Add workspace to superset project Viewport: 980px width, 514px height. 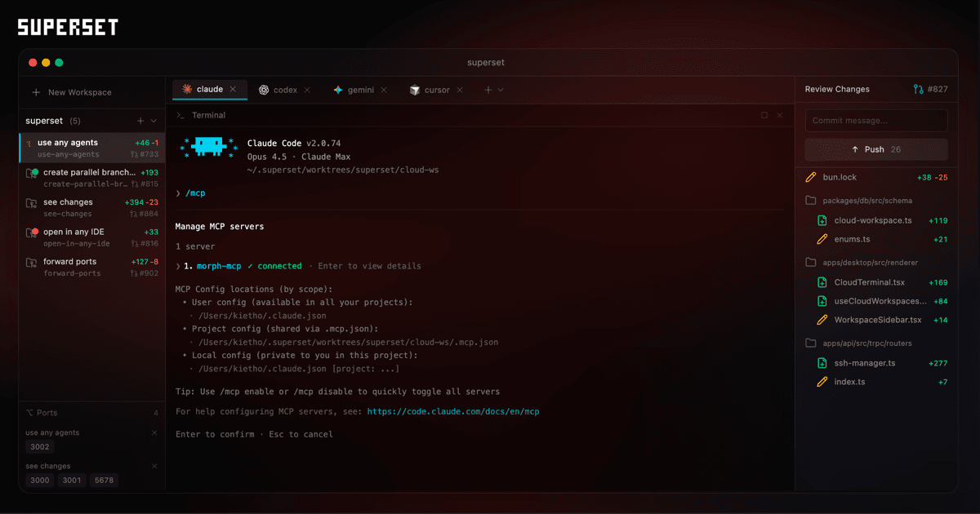140,121
